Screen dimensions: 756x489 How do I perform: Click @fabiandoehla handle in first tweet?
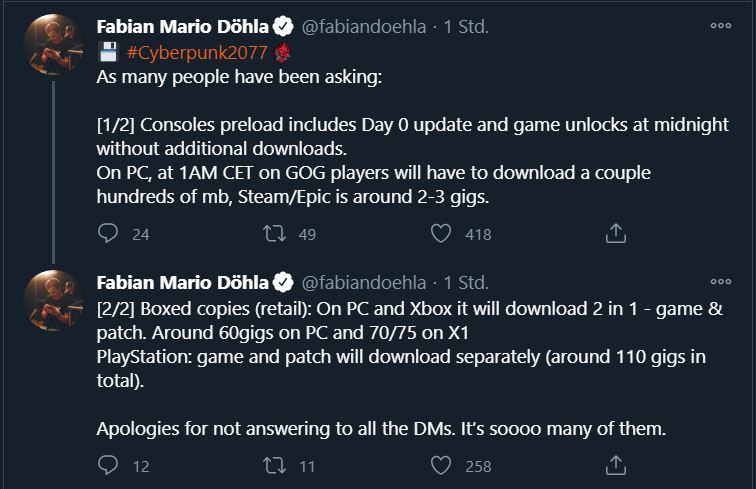[x=364, y=27]
